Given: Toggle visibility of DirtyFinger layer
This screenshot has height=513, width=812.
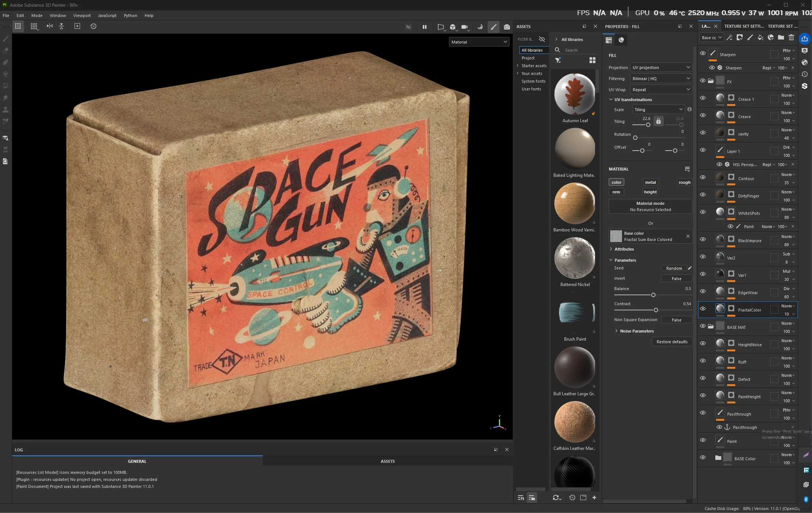Looking at the screenshot, I should [x=703, y=195].
